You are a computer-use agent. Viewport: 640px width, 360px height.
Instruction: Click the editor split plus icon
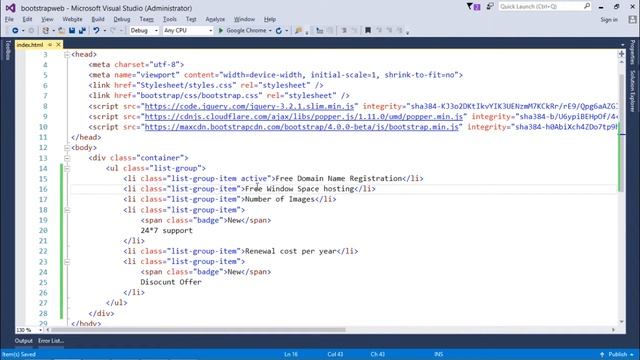621,54
